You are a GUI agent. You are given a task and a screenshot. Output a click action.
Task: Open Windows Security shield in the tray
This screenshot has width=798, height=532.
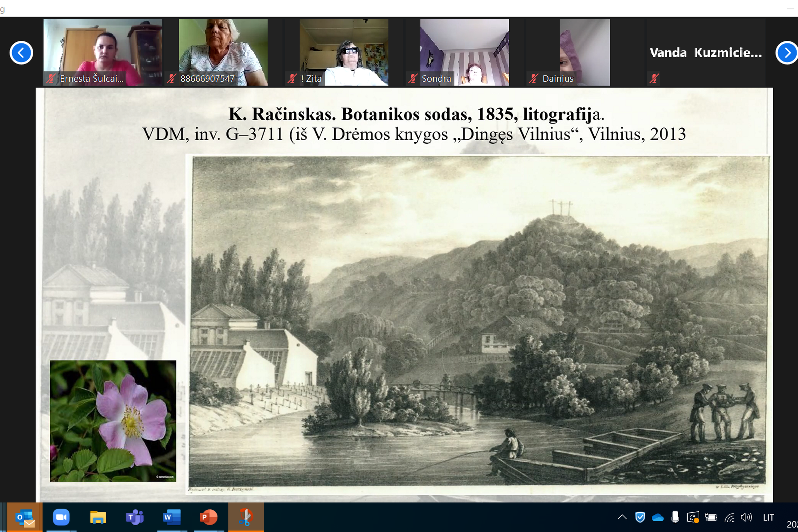pos(640,517)
